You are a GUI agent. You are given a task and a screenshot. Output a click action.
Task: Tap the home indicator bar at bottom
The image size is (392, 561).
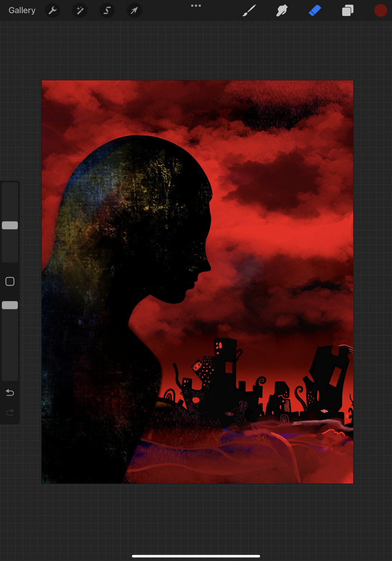[x=196, y=556]
